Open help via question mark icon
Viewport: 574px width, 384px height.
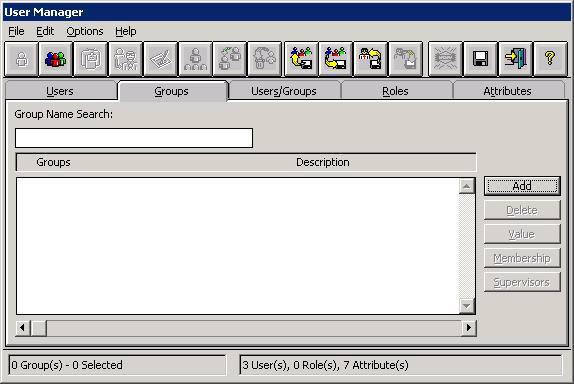pos(550,59)
